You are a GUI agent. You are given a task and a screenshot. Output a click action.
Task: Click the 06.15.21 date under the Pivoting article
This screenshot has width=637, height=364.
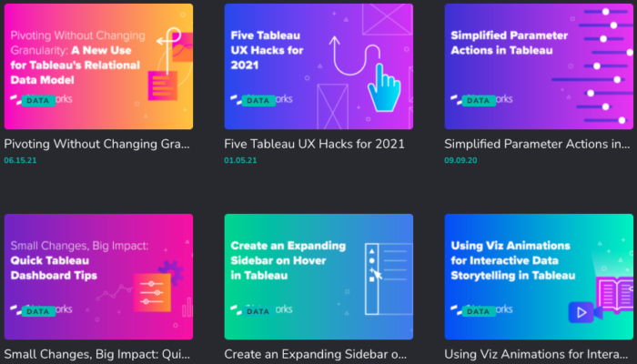click(x=19, y=160)
